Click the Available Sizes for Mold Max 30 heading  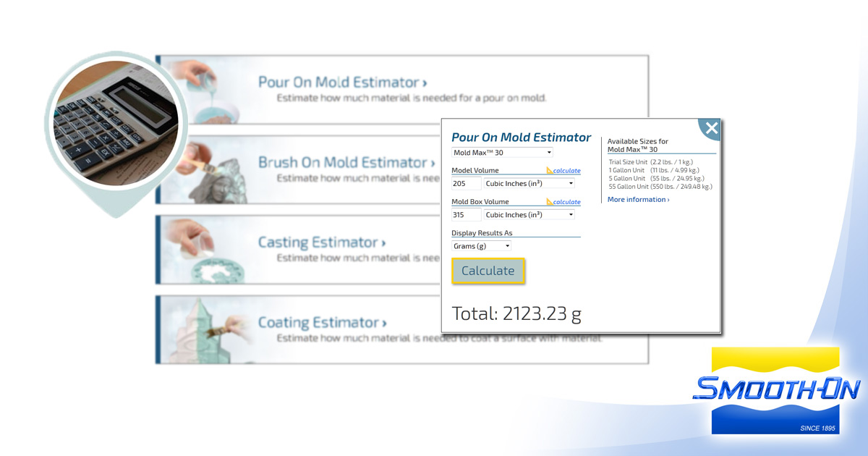click(x=638, y=145)
